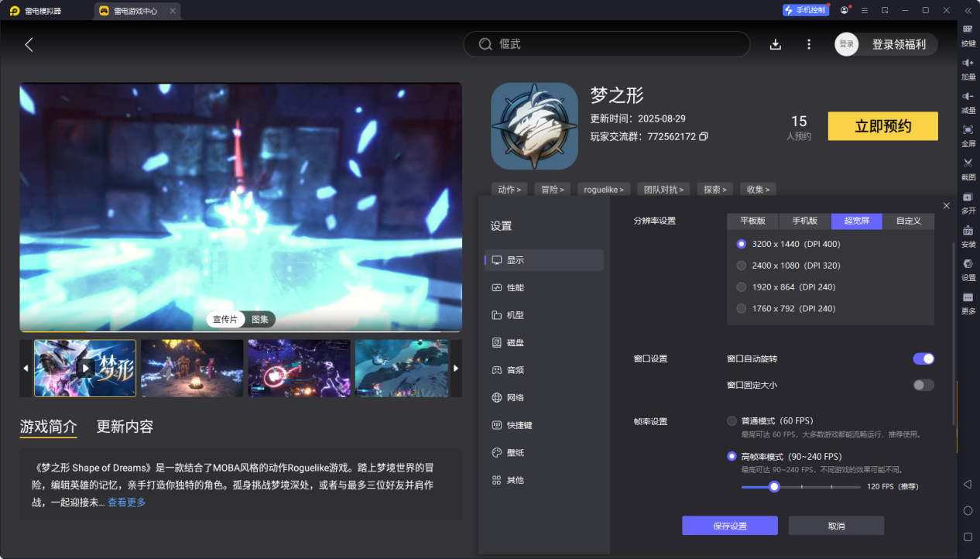This screenshot has height=559, width=980.
Task: Open the 动作 > tag
Action: 509,189
